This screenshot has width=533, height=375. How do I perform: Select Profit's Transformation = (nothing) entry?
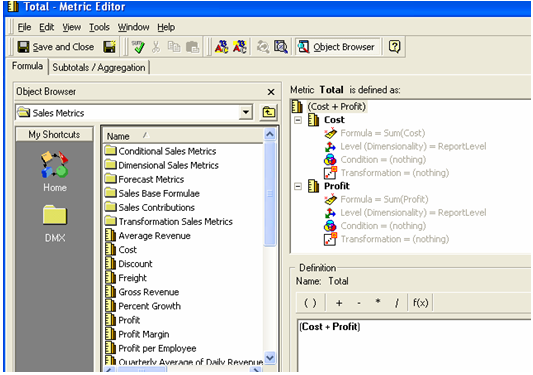[394, 239]
